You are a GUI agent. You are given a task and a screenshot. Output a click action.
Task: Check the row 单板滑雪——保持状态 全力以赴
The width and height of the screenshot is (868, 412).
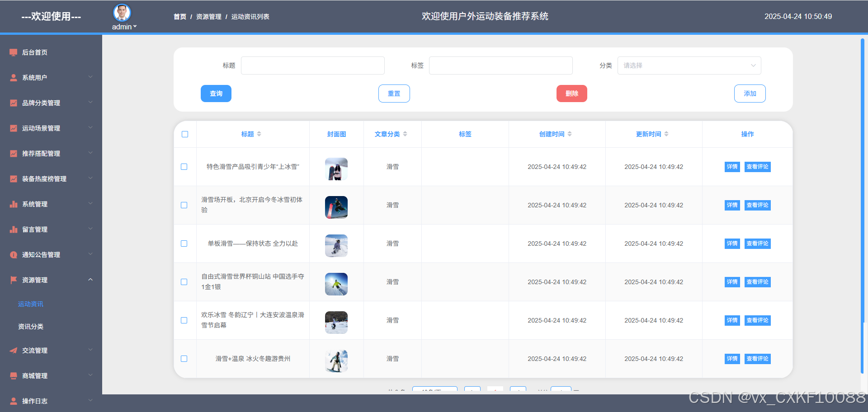click(184, 243)
